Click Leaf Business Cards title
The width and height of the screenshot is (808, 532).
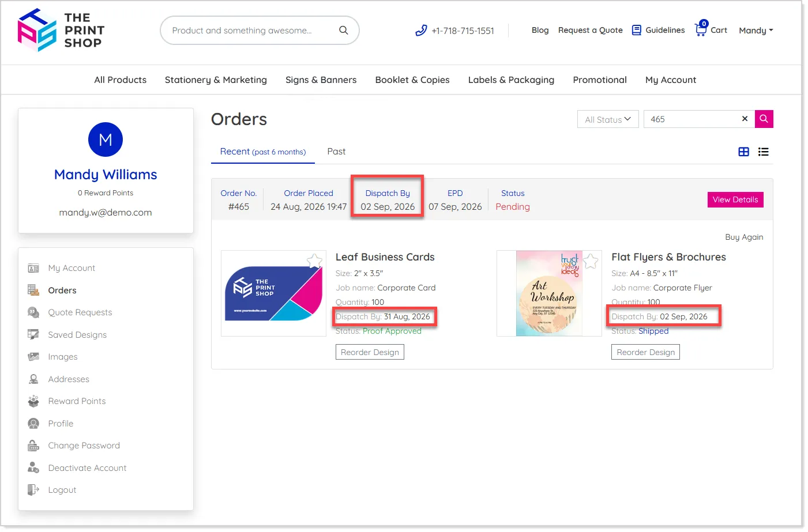coord(385,257)
